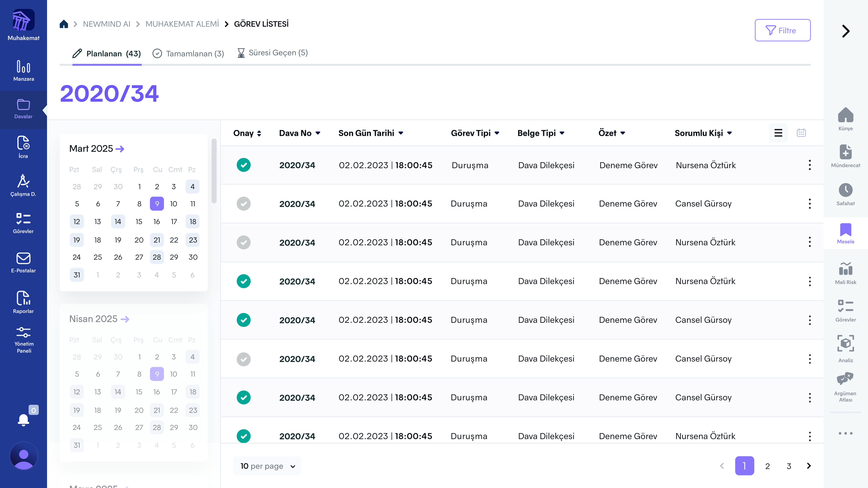The width and height of the screenshot is (868, 488).
Task: Expand the Görev Tipi column filter
Action: tap(497, 133)
